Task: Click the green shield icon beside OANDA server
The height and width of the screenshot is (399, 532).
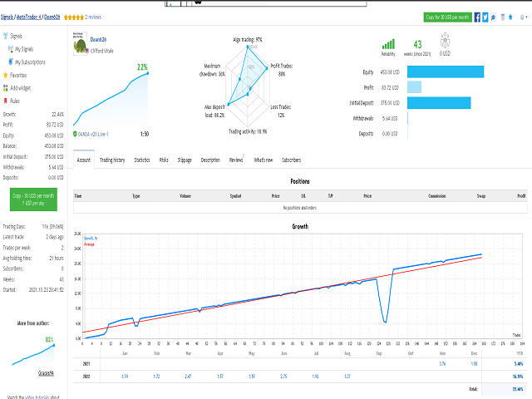Action: [75, 134]
